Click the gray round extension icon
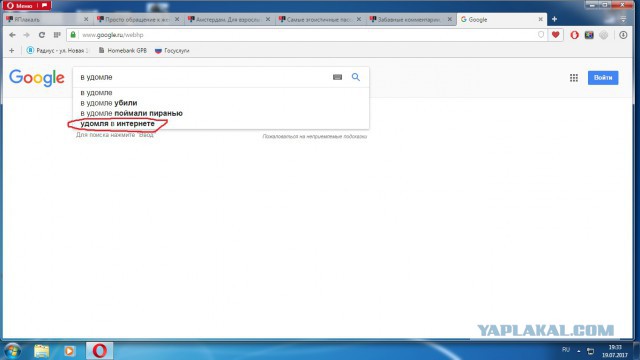The width and height of the screenshot is (640, 360). tap(604, 35)
